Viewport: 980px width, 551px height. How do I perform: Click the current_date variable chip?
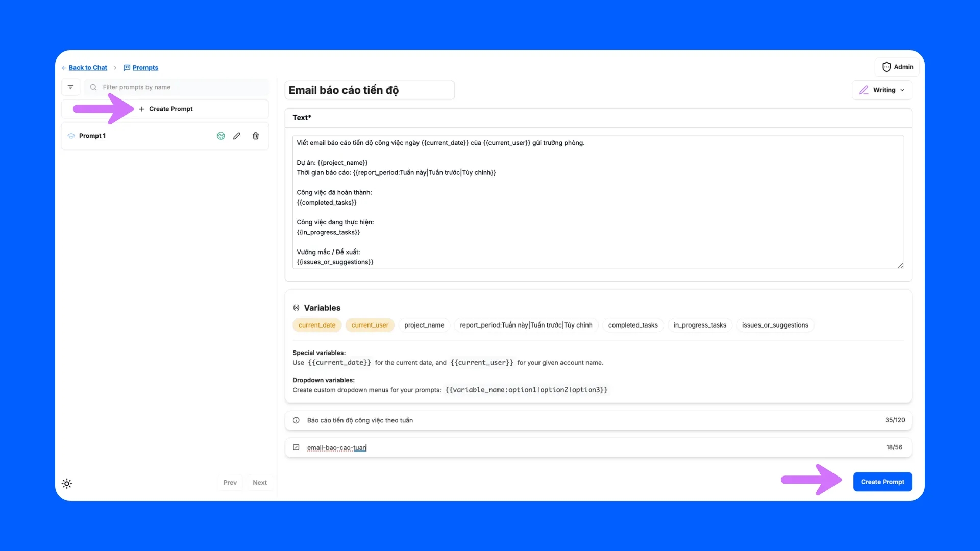point(317,325)
